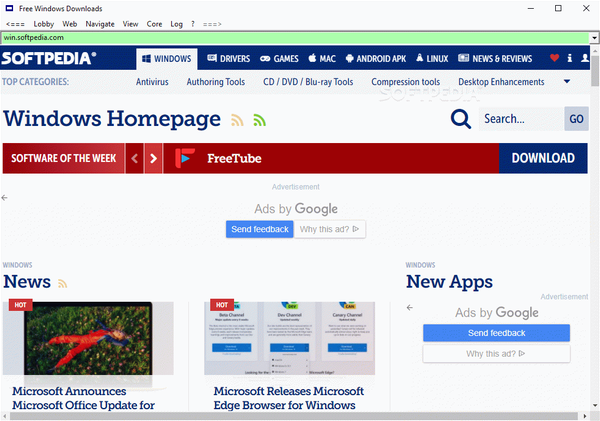Show next software of the week
The image size is (600, 421).
pyautogui.click(x=153, y=158)
